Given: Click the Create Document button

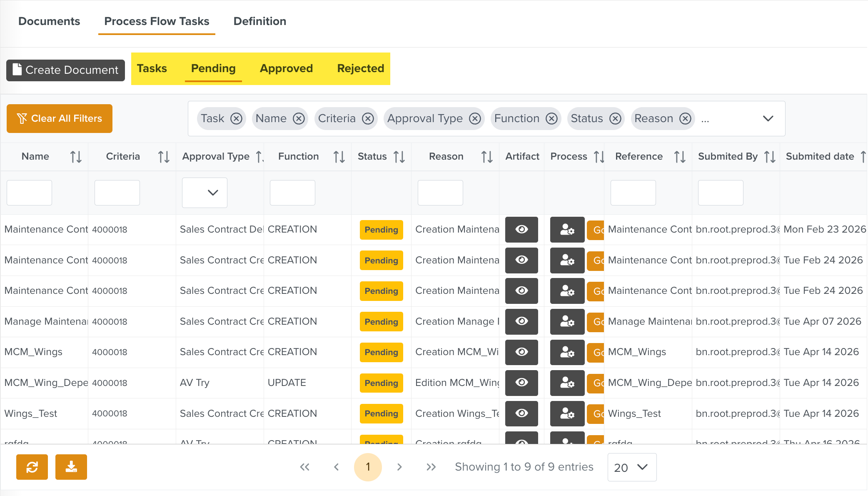Looking at the screenshot, I should pyautogui.click(x=65, y=70).
